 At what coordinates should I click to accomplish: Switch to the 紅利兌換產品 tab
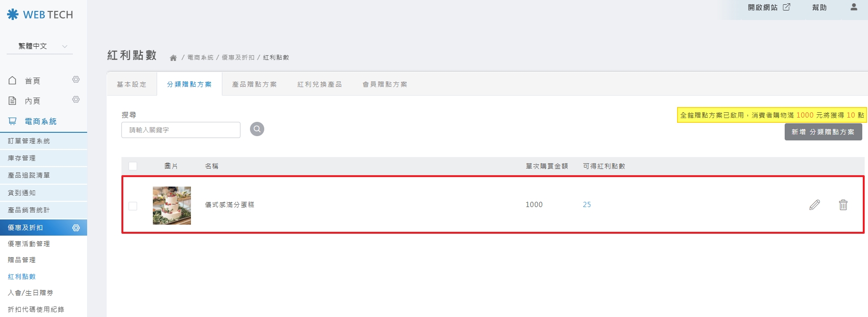point(319,84)
